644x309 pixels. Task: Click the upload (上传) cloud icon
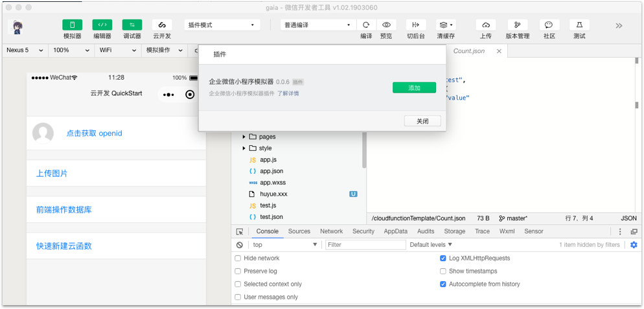point(486,25)
